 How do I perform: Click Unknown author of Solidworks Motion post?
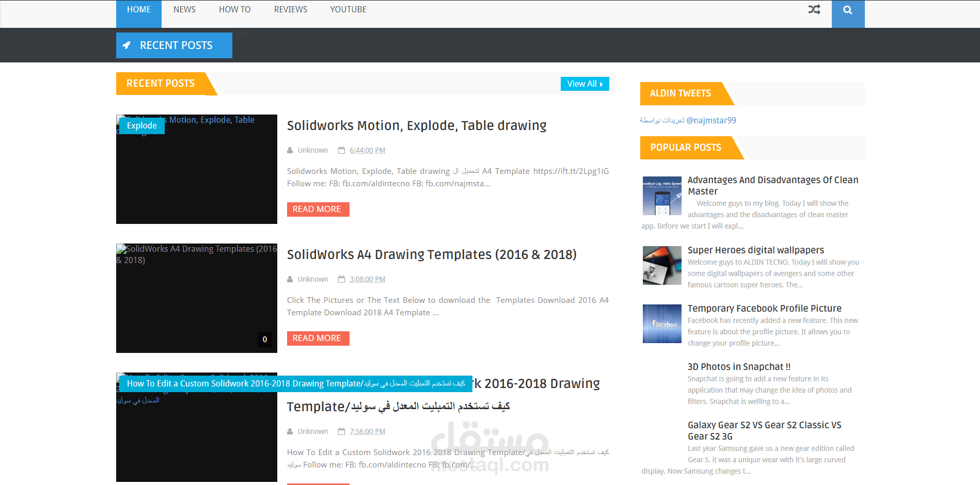[313, 150]
